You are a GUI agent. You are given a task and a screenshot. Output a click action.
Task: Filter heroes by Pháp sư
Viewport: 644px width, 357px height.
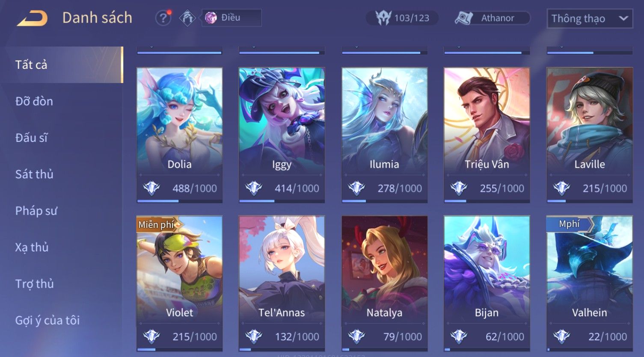36,211
